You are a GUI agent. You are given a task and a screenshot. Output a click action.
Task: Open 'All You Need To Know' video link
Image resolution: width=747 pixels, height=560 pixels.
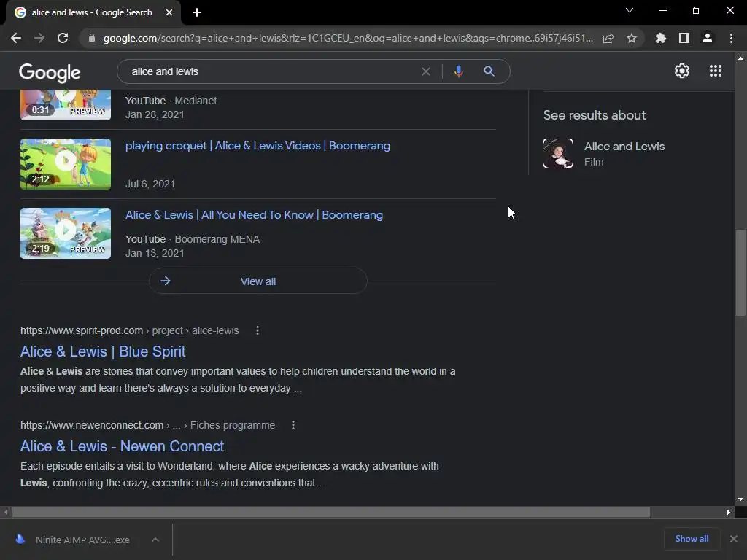[x=254, y=215]
